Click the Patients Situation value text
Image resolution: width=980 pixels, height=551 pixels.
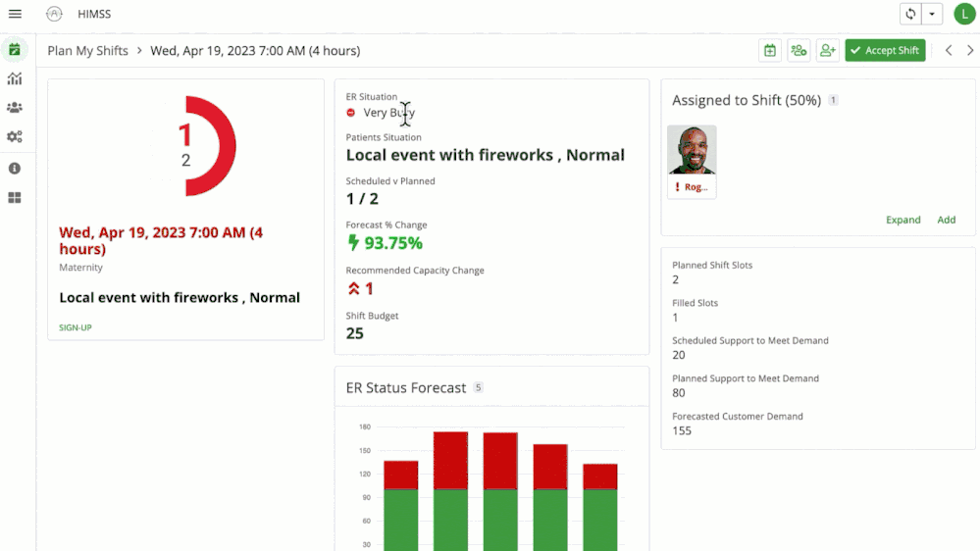(485, 155)
